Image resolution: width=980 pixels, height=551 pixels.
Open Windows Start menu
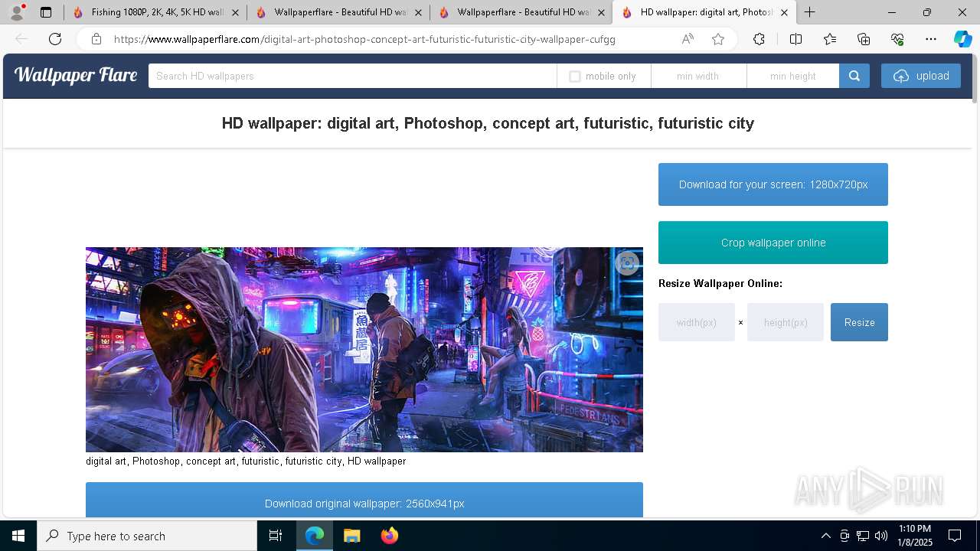click(x=18, y=536)
